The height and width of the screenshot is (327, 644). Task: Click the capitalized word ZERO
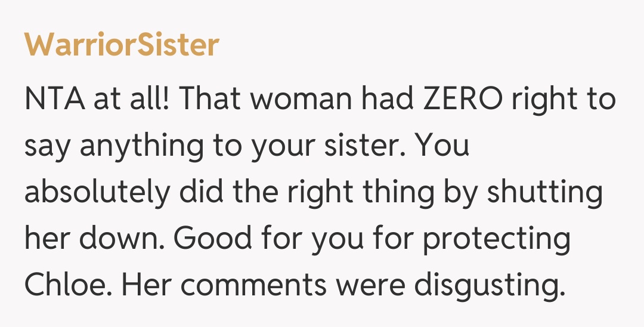[463, 98]
